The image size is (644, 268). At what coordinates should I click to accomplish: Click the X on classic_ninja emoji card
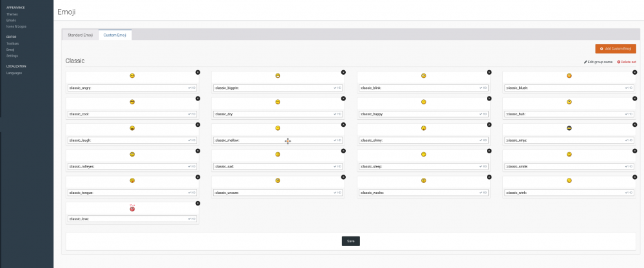click(635, 125)
